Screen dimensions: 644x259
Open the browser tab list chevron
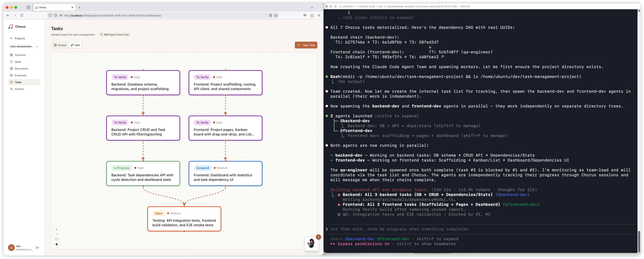(x=312, y=8)
